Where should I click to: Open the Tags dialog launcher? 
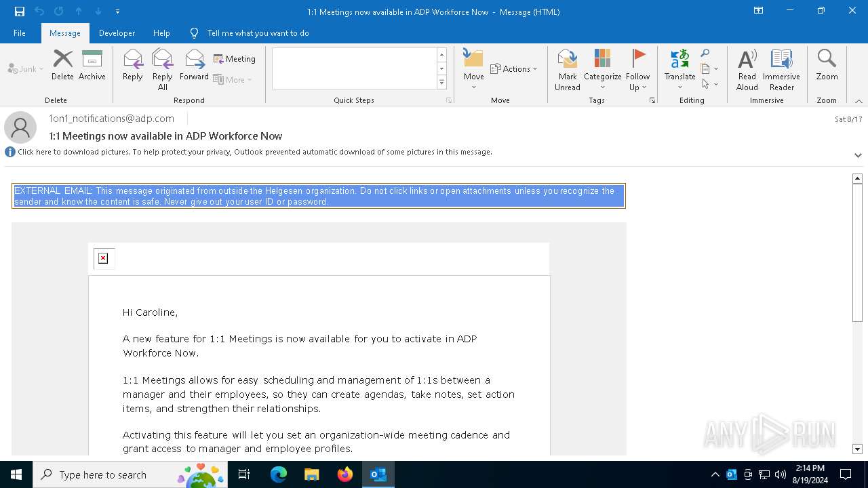point(652,100)
